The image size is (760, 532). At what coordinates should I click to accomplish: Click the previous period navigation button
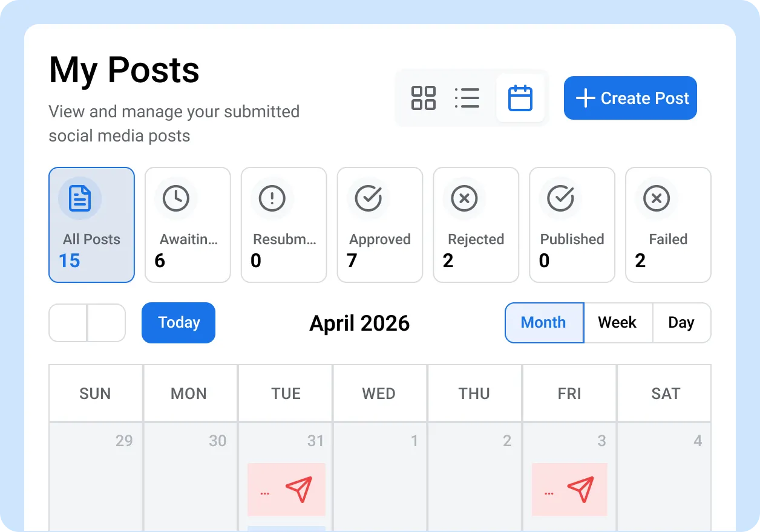pyautogui.click(x=68, y=323)
